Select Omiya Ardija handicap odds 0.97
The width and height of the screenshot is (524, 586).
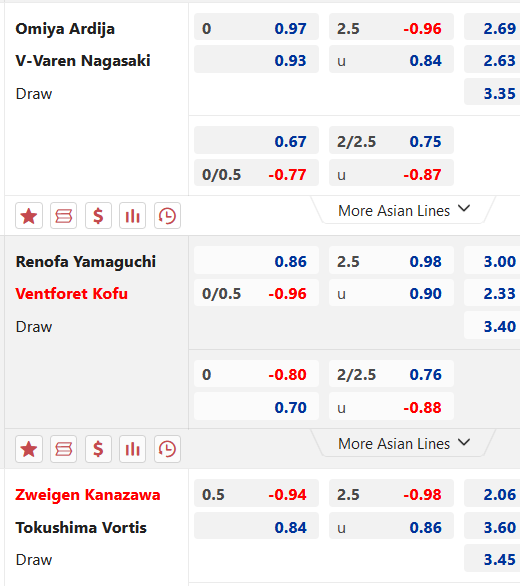point(256,28)
